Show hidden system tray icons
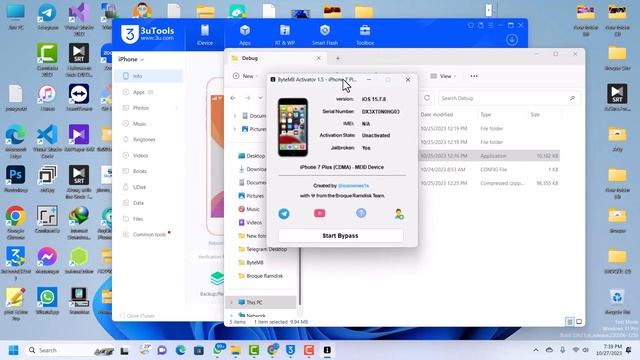The height and width of the screenshot is (360, 640). tap(536, 350)
